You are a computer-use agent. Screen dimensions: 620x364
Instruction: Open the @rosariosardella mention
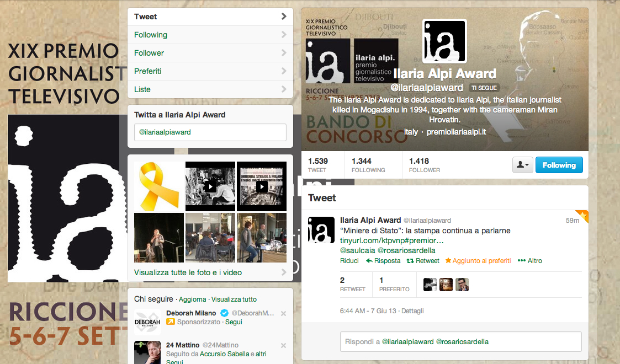[406, 250]
